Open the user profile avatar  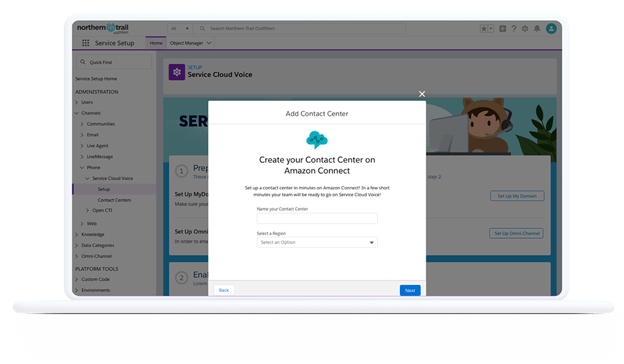click(551, 29)
